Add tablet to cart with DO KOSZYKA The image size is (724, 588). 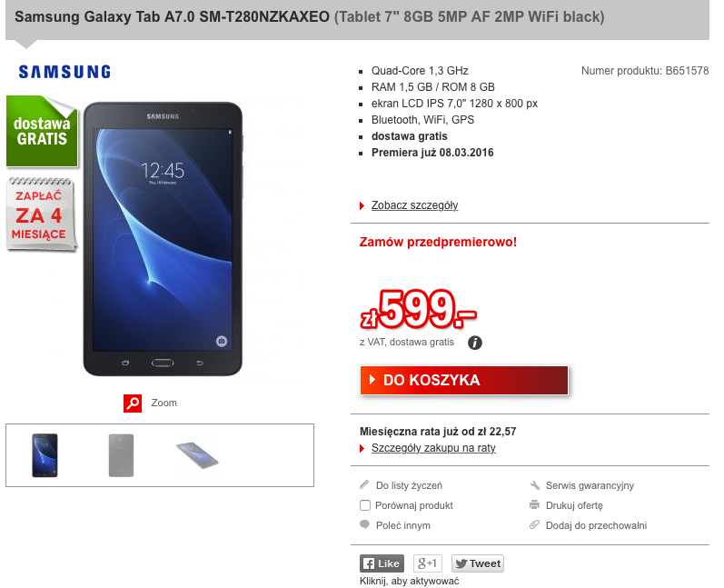[464, 380]
